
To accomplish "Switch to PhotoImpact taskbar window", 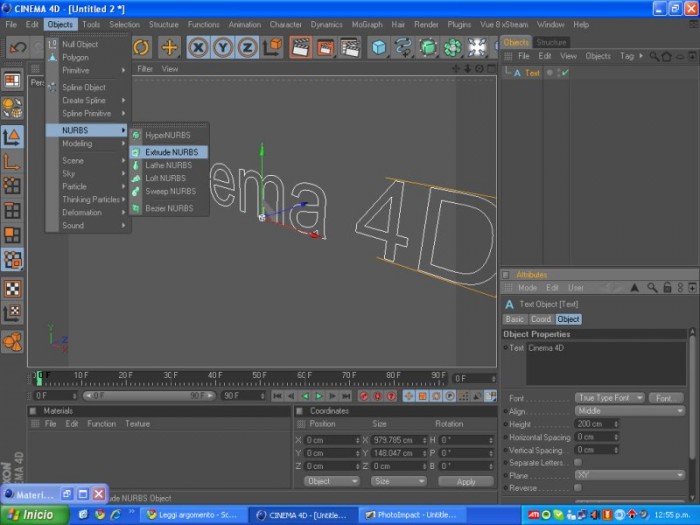I will pos(412,515).
